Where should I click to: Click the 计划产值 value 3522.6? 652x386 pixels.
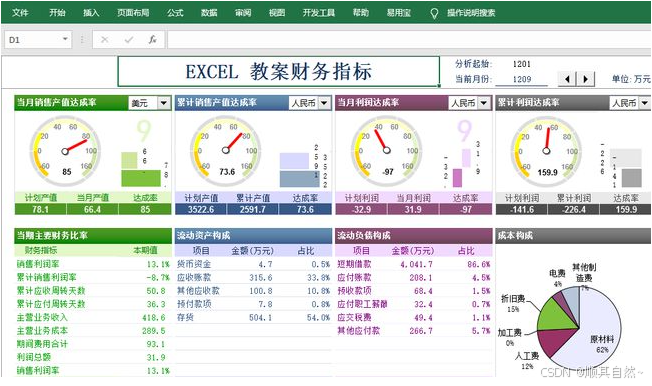tap(201, 209)
